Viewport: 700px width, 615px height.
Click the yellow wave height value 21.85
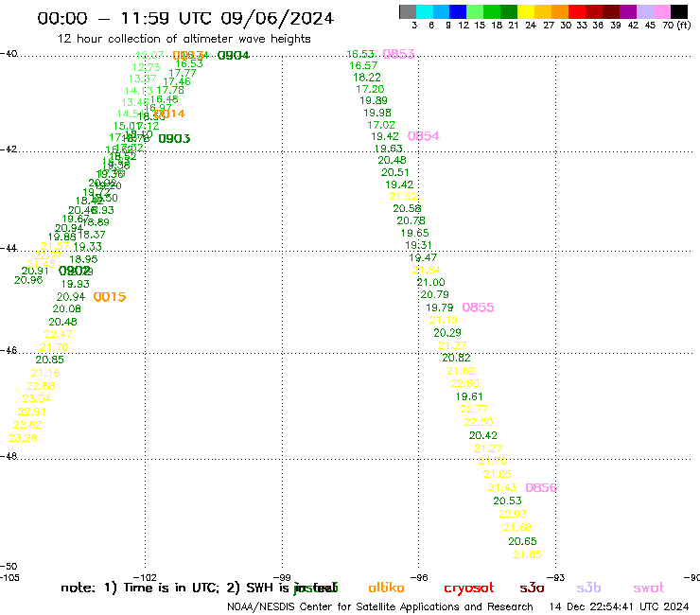coord(528,554)
